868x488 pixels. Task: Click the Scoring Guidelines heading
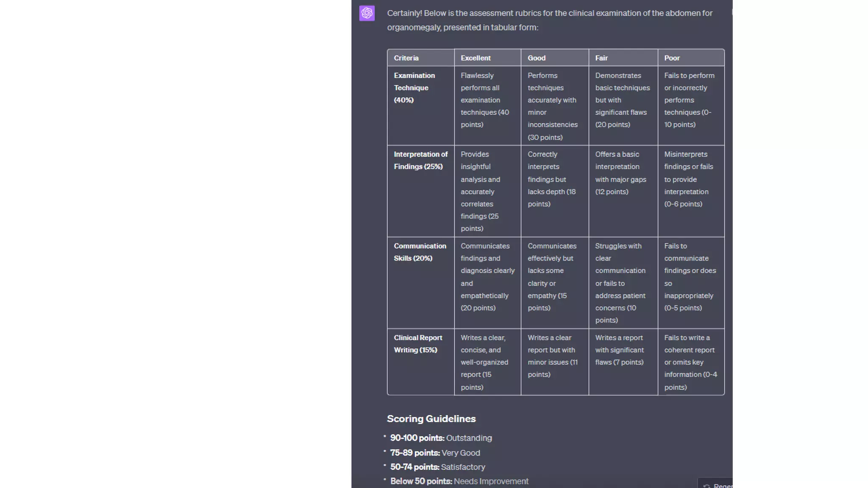point(431,419)
